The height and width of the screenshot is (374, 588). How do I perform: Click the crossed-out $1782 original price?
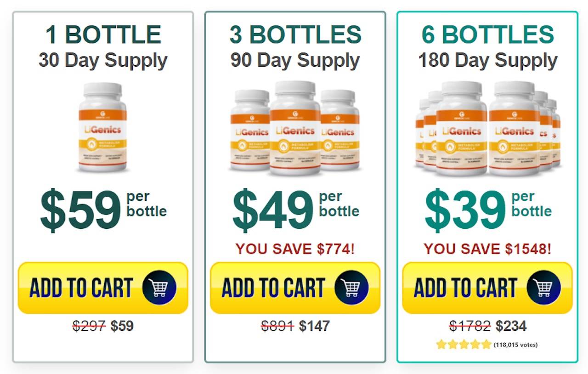(x=469, y=326)
